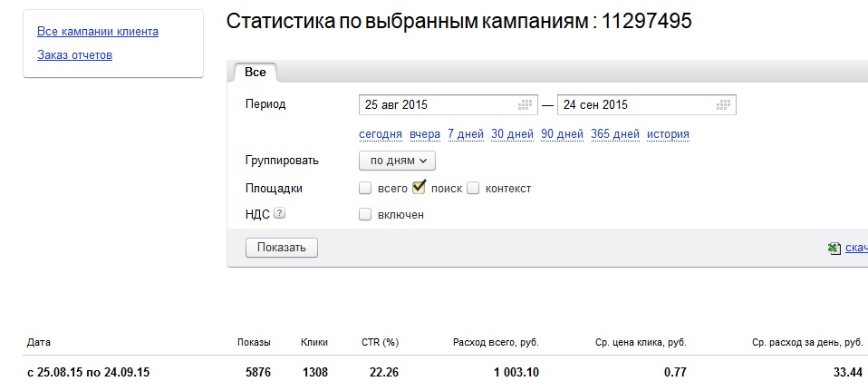Open Заказ отчетов link
Viewport: 868px width, 391px height.
(x=74, y=55)
